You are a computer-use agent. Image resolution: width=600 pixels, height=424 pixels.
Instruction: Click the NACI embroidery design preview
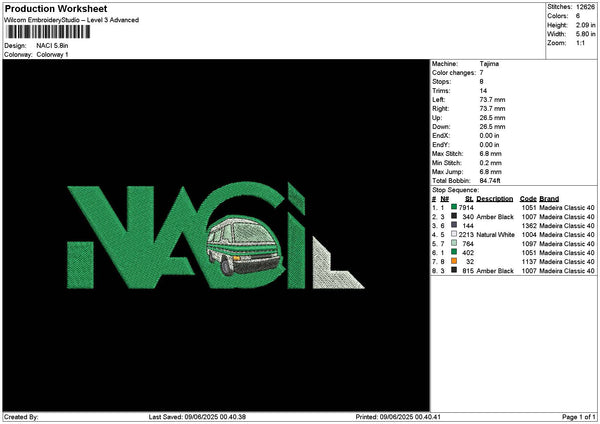[216, 235]
